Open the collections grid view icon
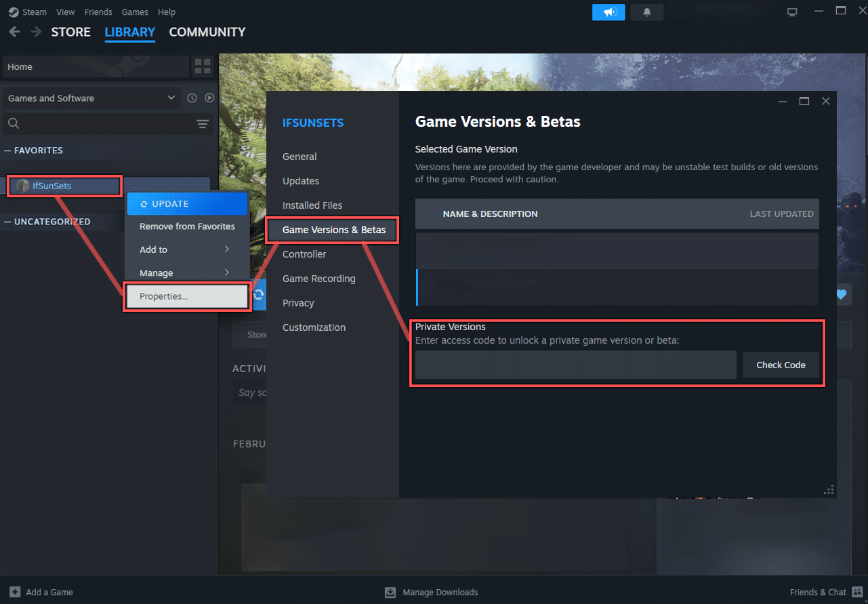The width and height of the screenshot is (868, 604). (203, 66)
